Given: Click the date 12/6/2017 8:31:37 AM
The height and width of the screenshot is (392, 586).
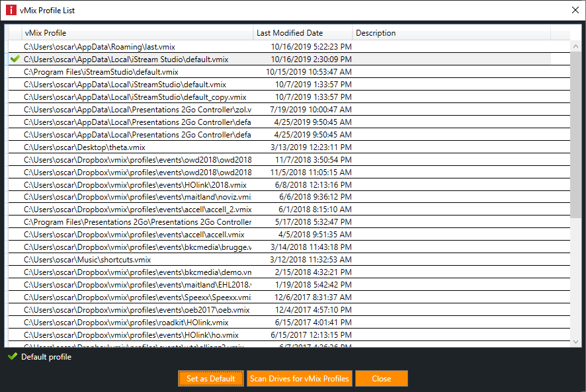Looking at the screenshot, I should 314,297.
